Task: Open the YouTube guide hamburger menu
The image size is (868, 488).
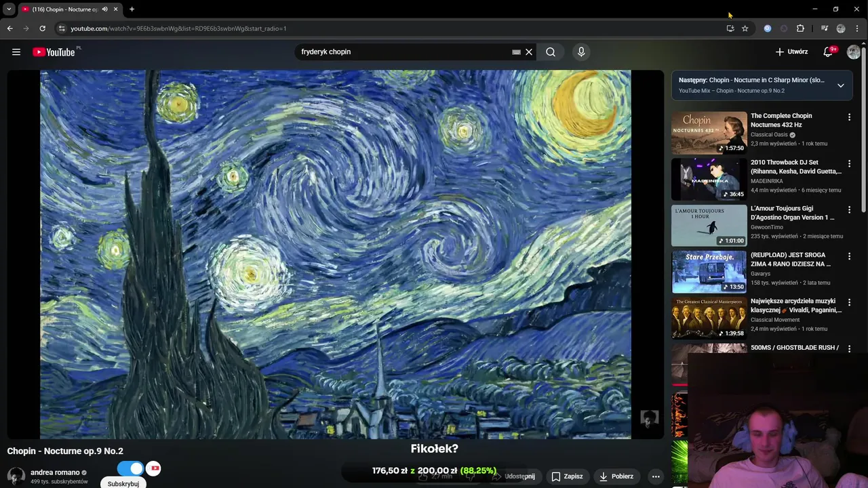Action: coord(16,52)
